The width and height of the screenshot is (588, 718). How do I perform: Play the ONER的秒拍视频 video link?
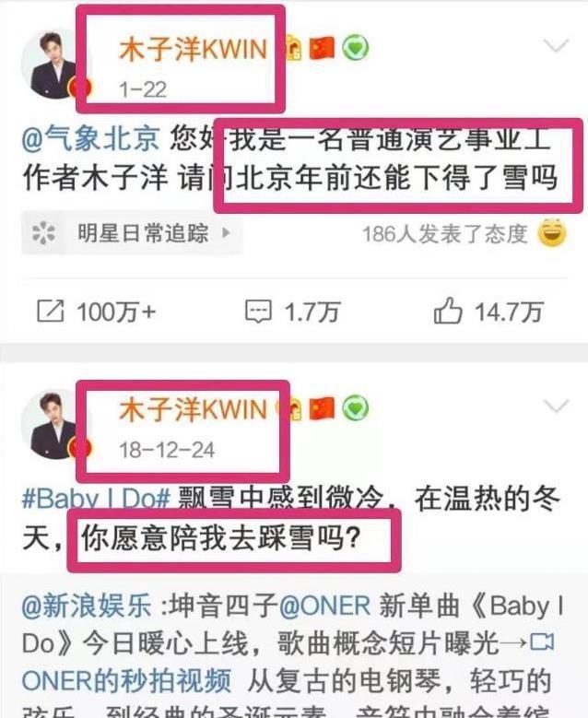(x=126, y=680)
